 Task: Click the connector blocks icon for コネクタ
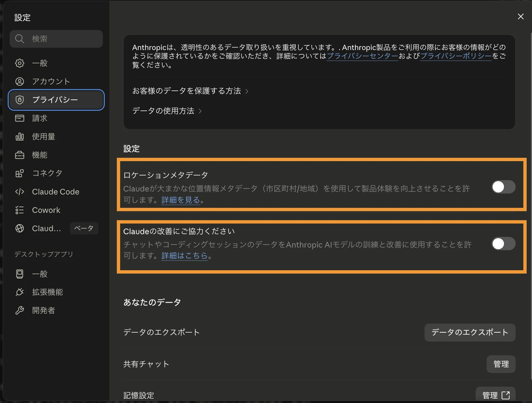coord(20,173)
